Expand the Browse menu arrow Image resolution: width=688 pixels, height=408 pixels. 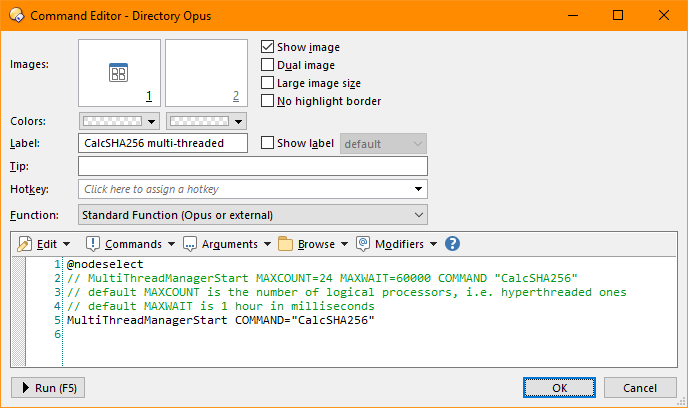tap(344, 244)
